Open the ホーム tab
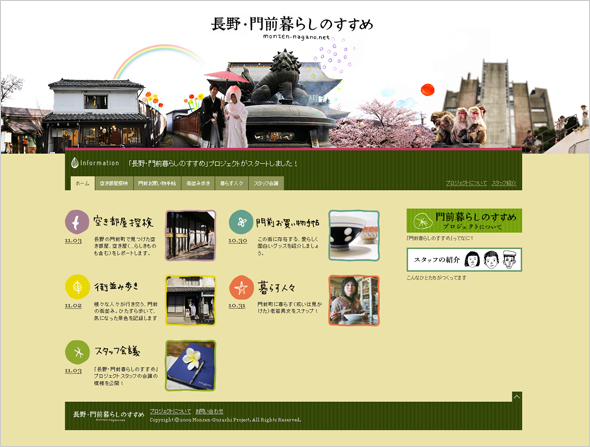 click(82, 183)
